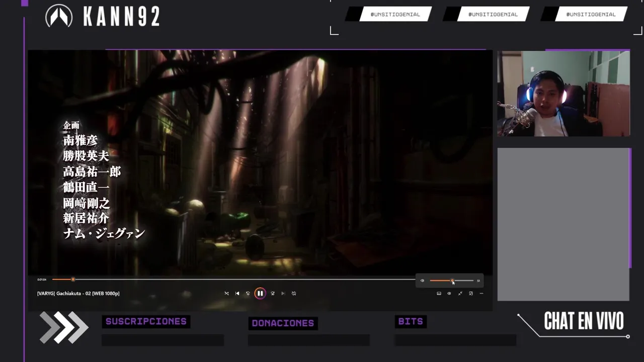
Task: Seek to the middle of the progress bar
Action: pyautogui.click(x=234, y=280)
